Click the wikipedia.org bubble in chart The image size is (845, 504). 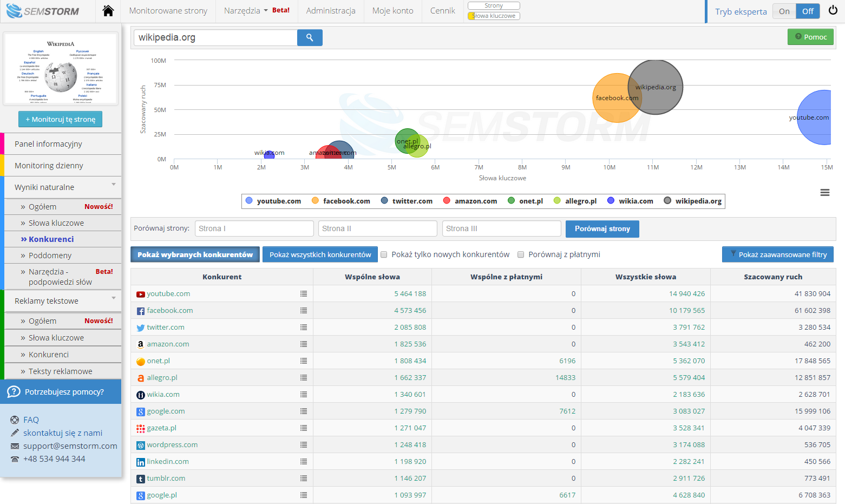click(x=656, y=87)
